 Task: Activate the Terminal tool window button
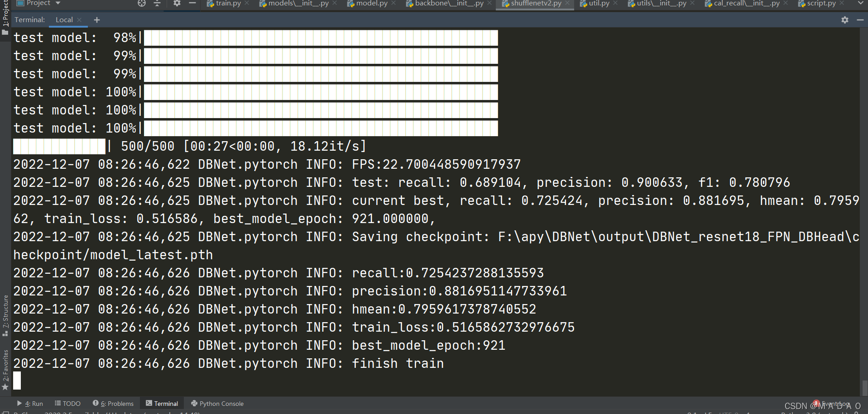tap(162, 404)
